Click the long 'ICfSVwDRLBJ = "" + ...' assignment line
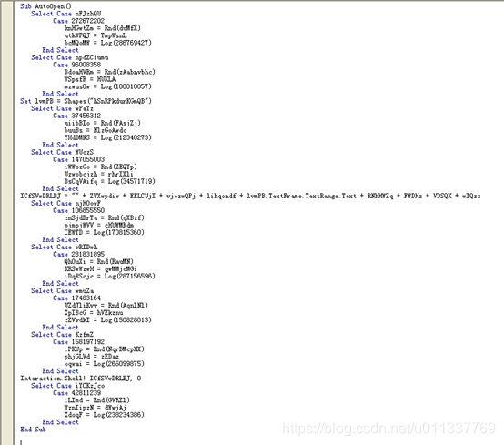 tap(250, 196)
